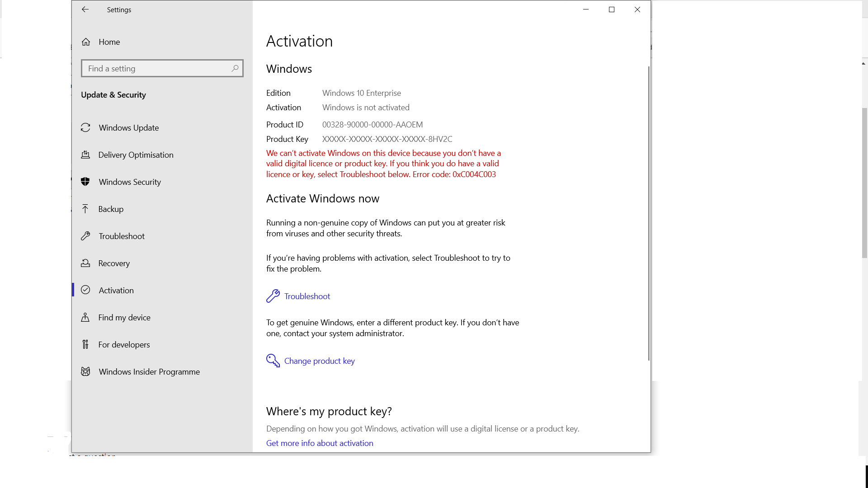The height and width of the screenshot is (488, 868).
Task: Click the Troubleshoot wrench sidebar icon
Action: [x=85, y=236]
